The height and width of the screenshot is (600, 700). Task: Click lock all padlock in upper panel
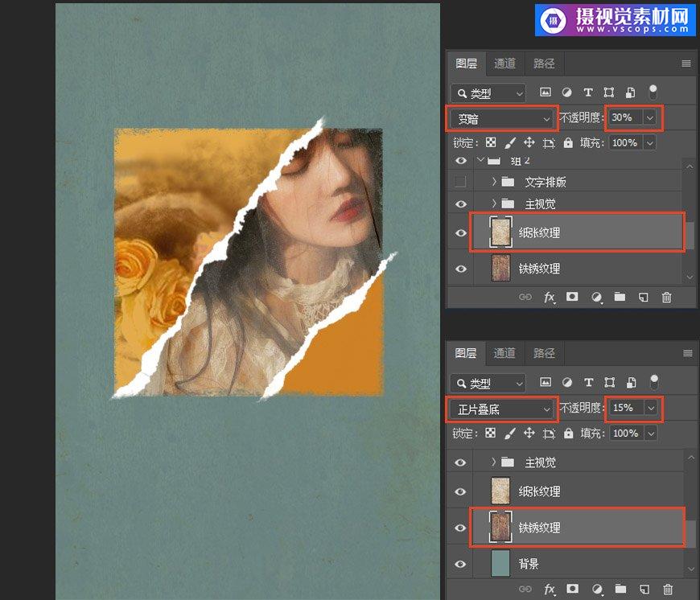(x=568, y=142)
